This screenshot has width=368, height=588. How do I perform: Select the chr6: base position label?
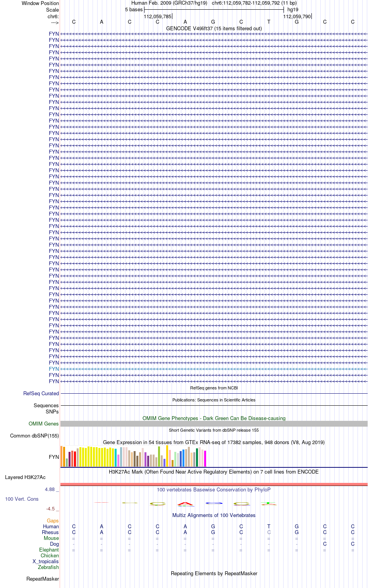[x=53, y=16]
